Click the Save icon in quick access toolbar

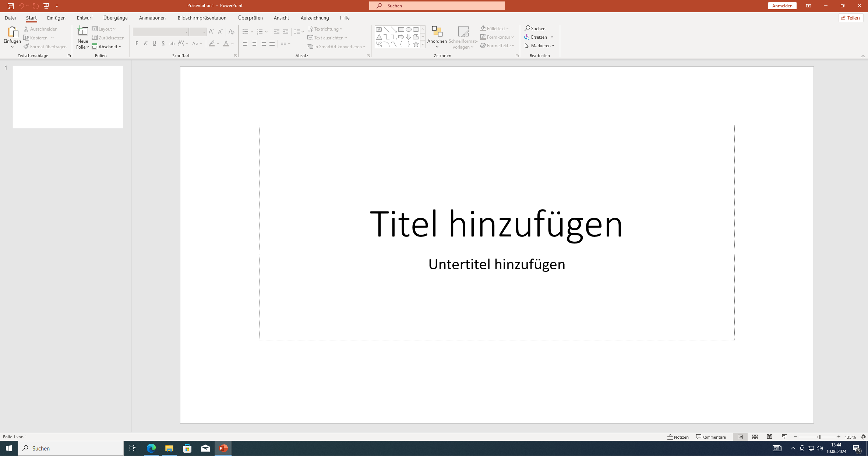coord(10,6)
